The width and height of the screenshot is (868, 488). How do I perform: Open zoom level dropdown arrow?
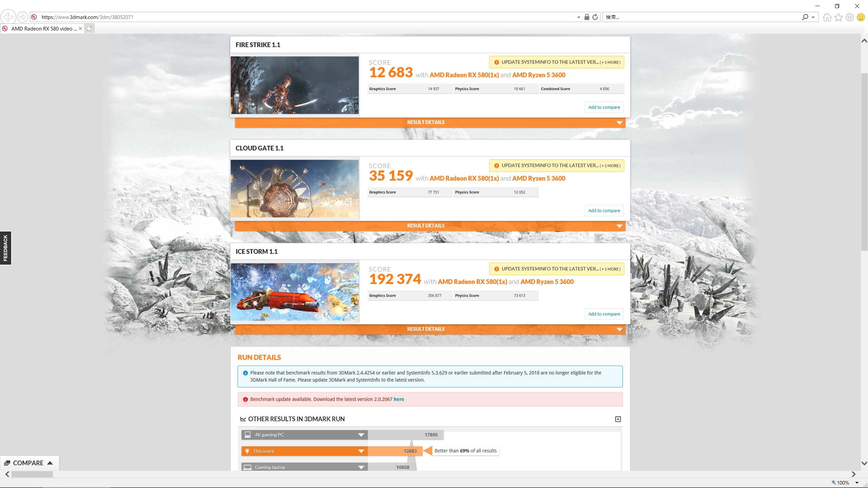point(857,483)
